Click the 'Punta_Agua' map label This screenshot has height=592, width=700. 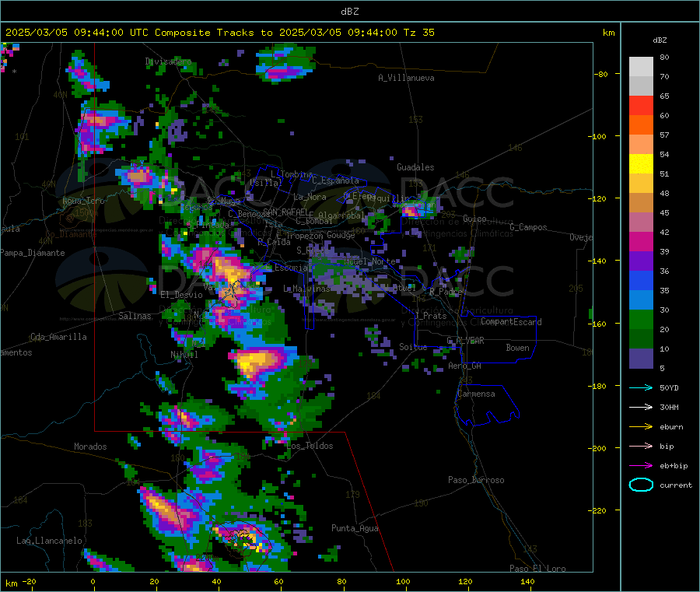pos(355,528)
